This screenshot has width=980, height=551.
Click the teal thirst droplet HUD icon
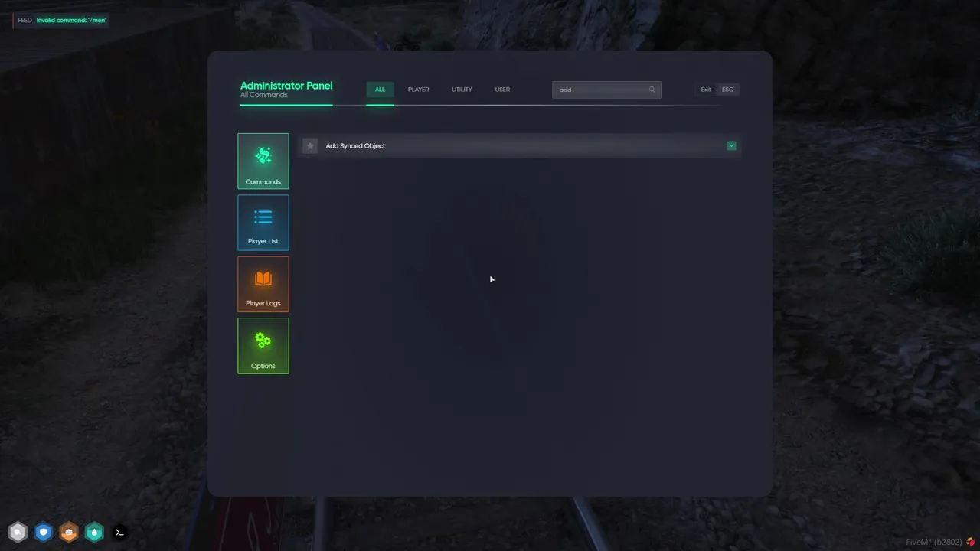point(94,532)
